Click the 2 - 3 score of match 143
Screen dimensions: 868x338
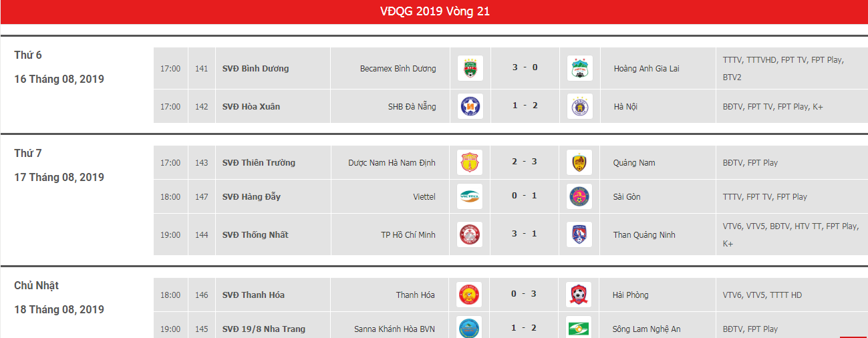pyautogui.click(x=525, y=162)
